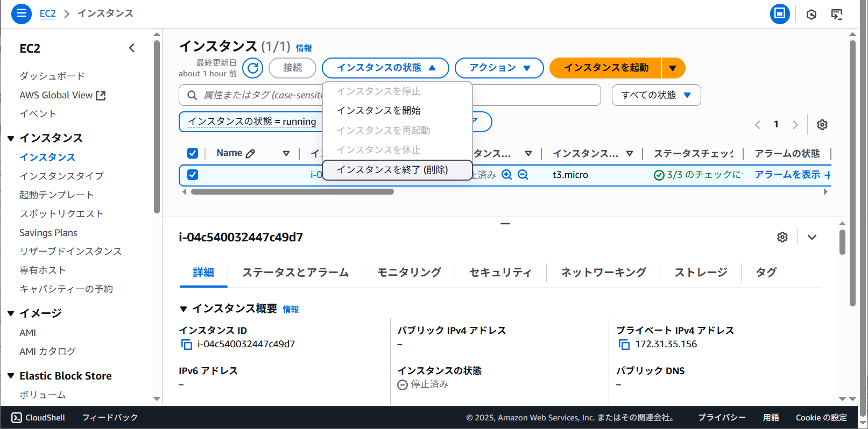This screenshot has height=429, width=868.
Task: Select インスタンスを終了 (削除) menu item
Action: pyautogui.click(x=392, y=170)
